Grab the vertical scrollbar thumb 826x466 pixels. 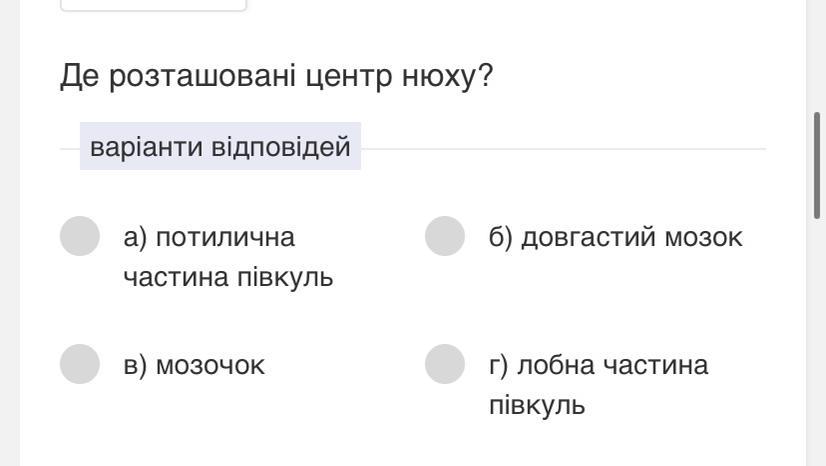pos(819,165)
